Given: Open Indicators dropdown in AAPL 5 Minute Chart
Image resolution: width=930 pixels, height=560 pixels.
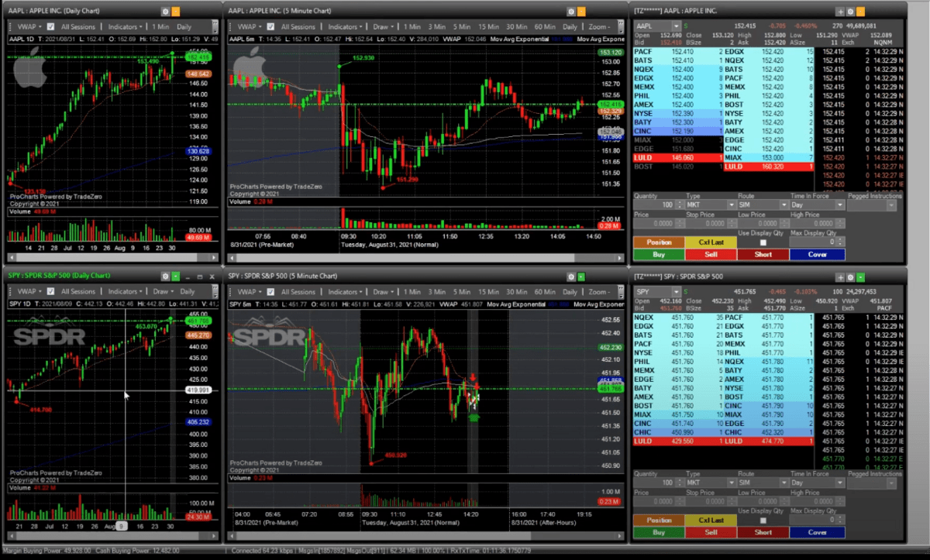Looking at the screenshot, I should 345,27.
